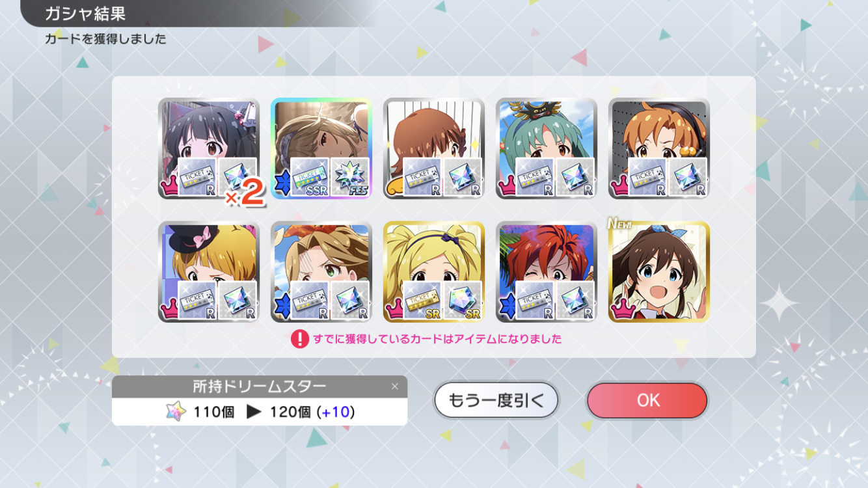
Task: Select the blonde girl with black hat card
Action: 208,271
